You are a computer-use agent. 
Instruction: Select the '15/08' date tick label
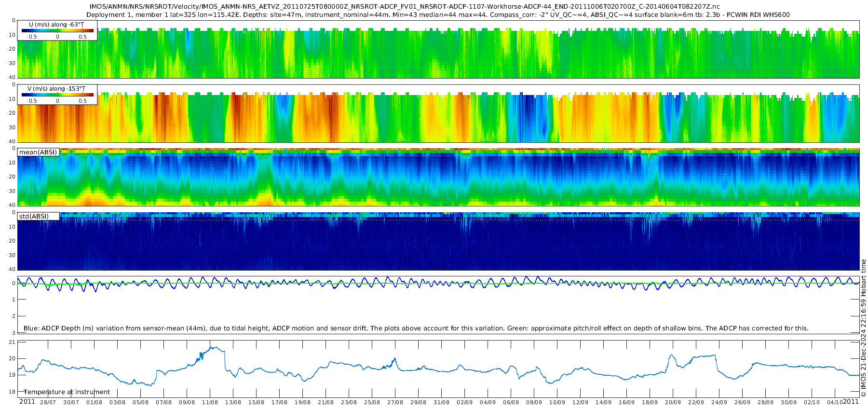pos(256,402)
